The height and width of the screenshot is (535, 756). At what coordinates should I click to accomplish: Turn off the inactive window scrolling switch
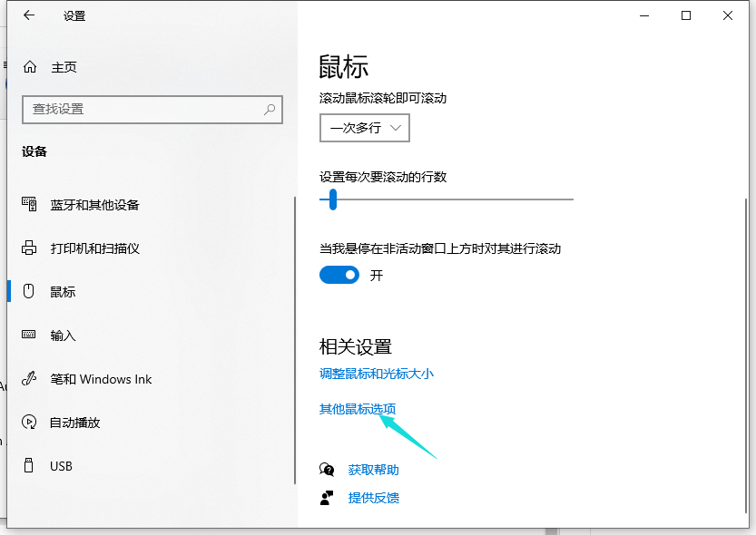point(339,275)
